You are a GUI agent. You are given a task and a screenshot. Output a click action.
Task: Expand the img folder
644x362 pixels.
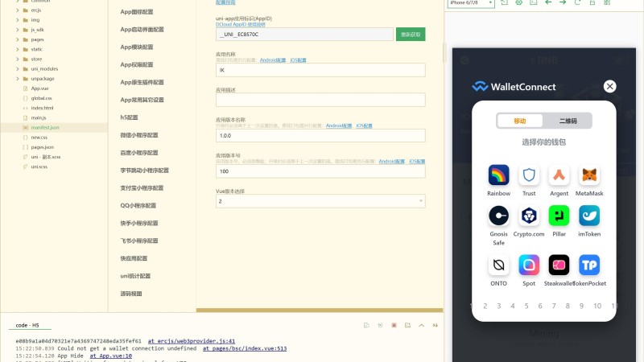tap(17, 19)
